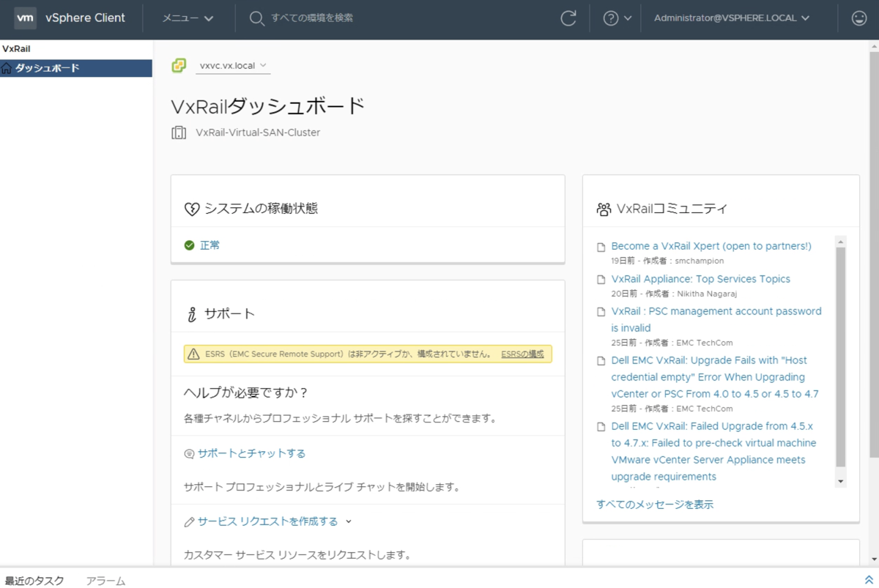This screenshot has width=879, height=588.
Task: Click the VxRail sidebar heading
Action: (16, 49)
